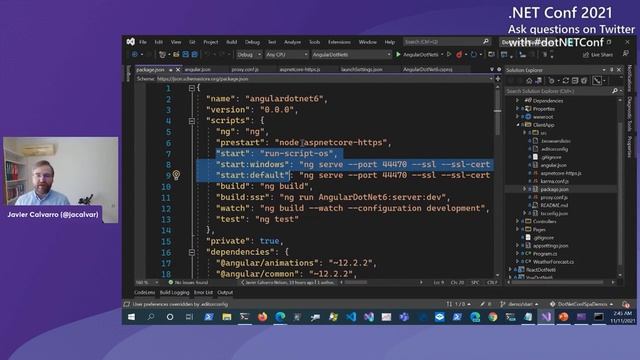
Task: Switch to the AngularDotNet6.csproj tab
Action: click(x=427, y=69)
